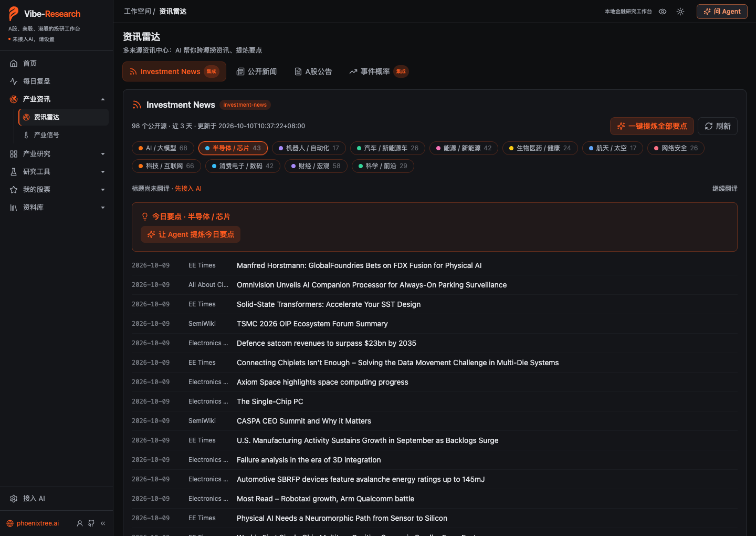Open the GitHub icon in sidebar footer

click(91, 523)
